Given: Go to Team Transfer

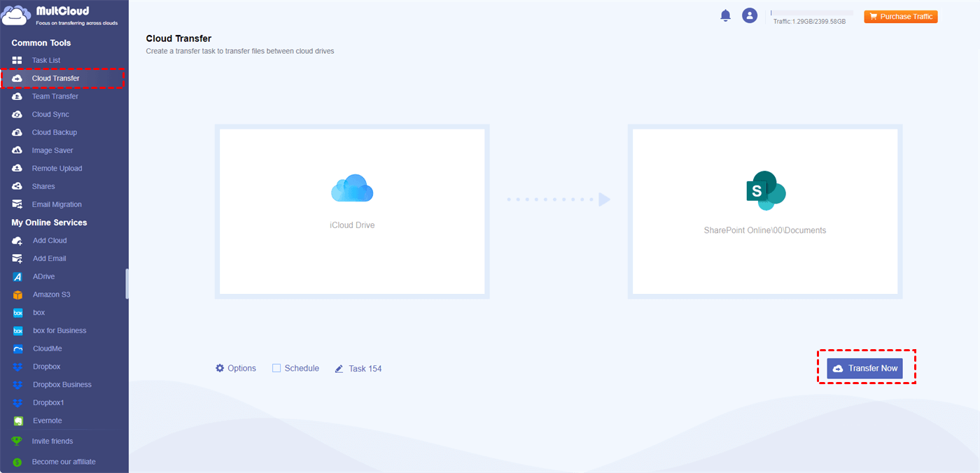Looking at the screenshot, I should click(55, 97).
